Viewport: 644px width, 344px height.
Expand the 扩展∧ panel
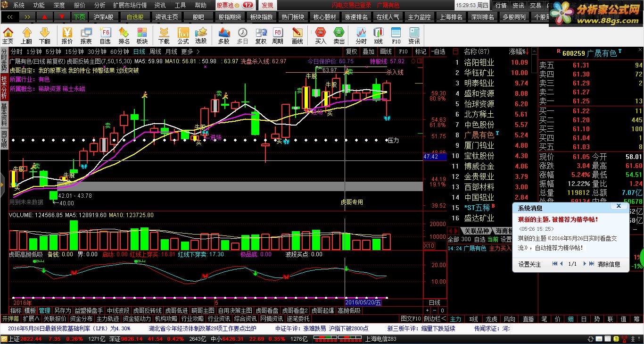(31, 319)
